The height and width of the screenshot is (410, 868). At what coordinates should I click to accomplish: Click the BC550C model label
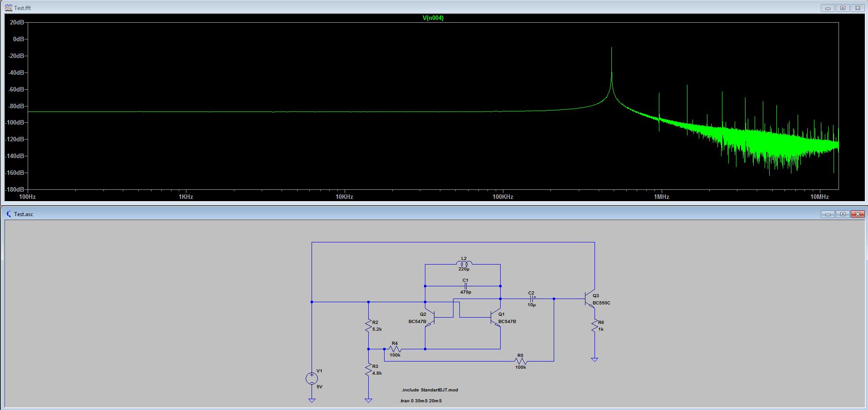[x=601, y=303]
